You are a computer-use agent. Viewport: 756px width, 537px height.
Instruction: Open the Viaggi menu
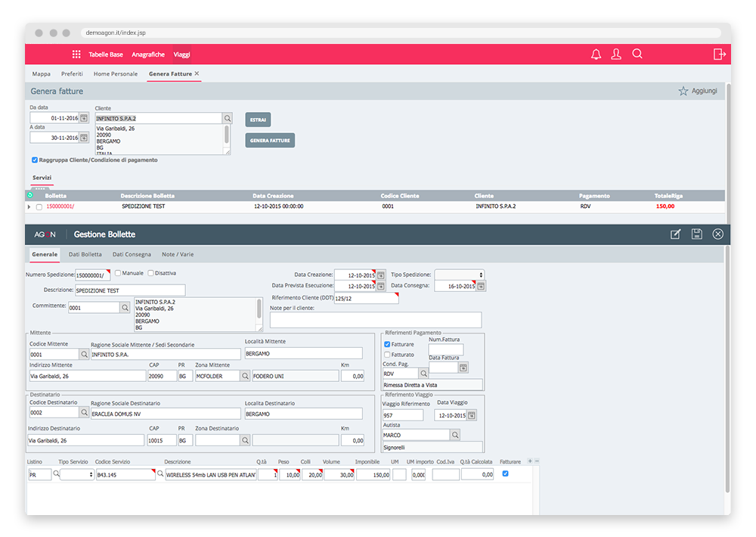tap(181, 54)
